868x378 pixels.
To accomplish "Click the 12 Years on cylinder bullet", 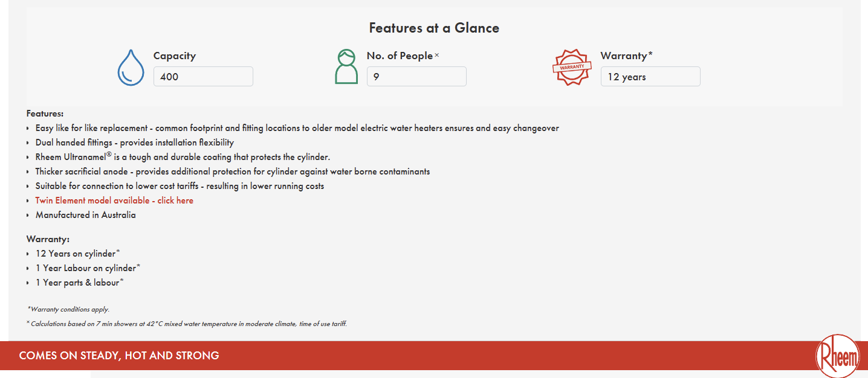I will 76,254.
